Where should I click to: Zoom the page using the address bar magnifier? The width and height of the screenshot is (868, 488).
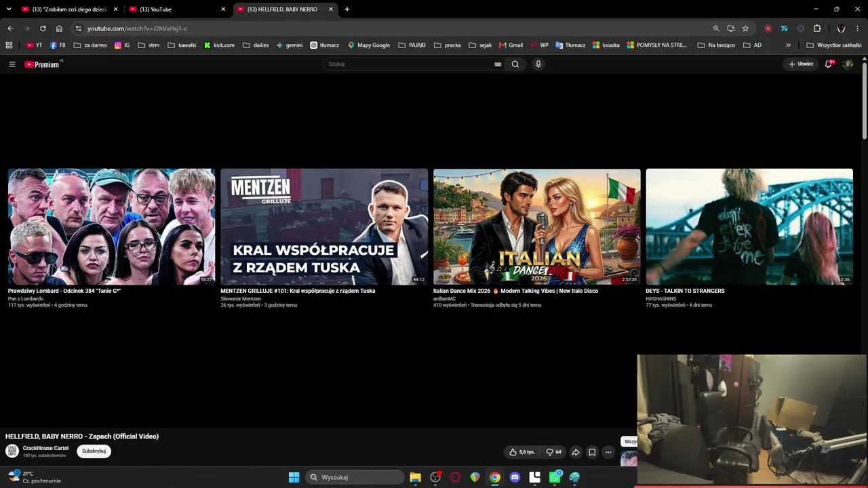(716, 28)
